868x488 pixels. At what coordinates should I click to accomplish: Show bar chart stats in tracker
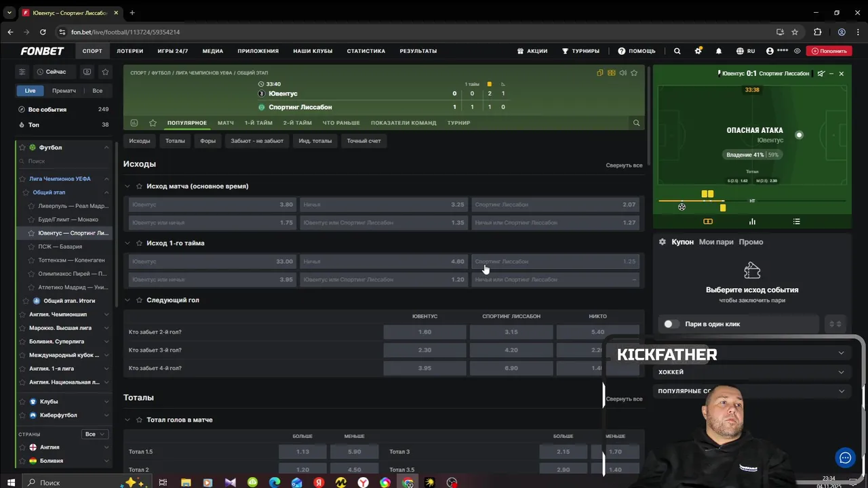752,222
